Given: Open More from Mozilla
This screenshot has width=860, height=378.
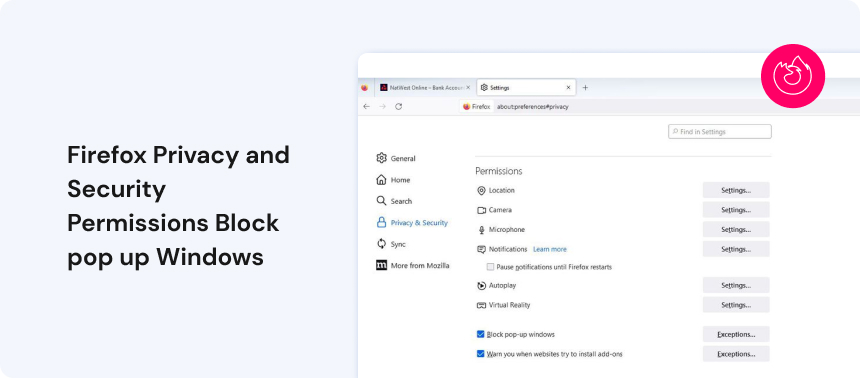Looking at the screenshot, I should pos(412,266).
